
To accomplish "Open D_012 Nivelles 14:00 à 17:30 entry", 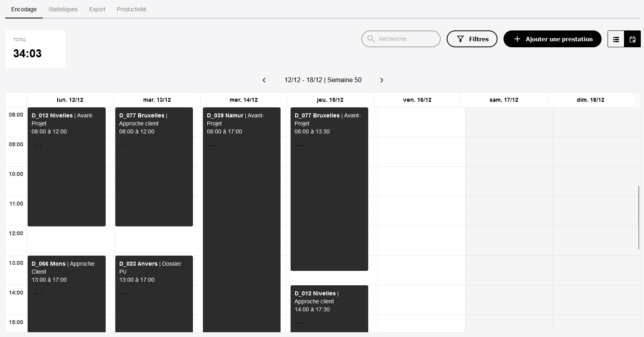I will [x=329, y=309].
